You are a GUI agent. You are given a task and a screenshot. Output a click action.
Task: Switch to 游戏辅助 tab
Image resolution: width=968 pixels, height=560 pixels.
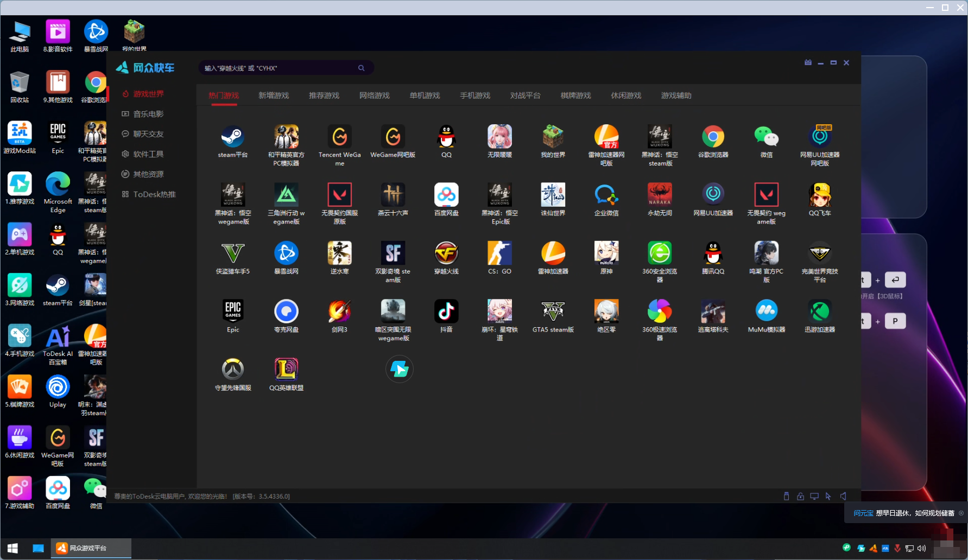[x=676, y=96]
